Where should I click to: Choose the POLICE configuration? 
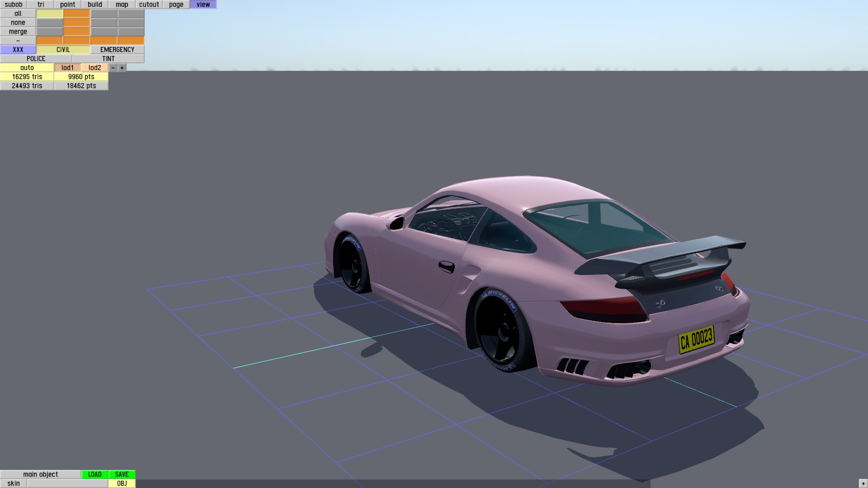coord(36,59)
